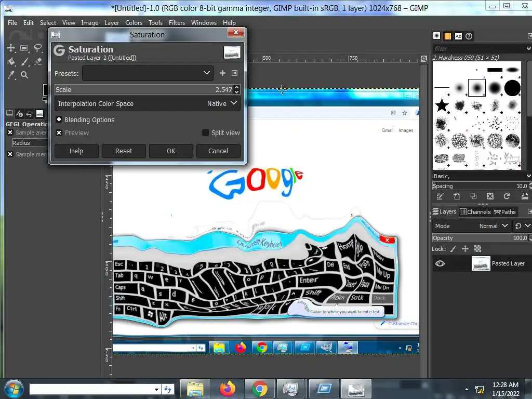
Task: Open the Device Status tab
Action: [20, 113]
